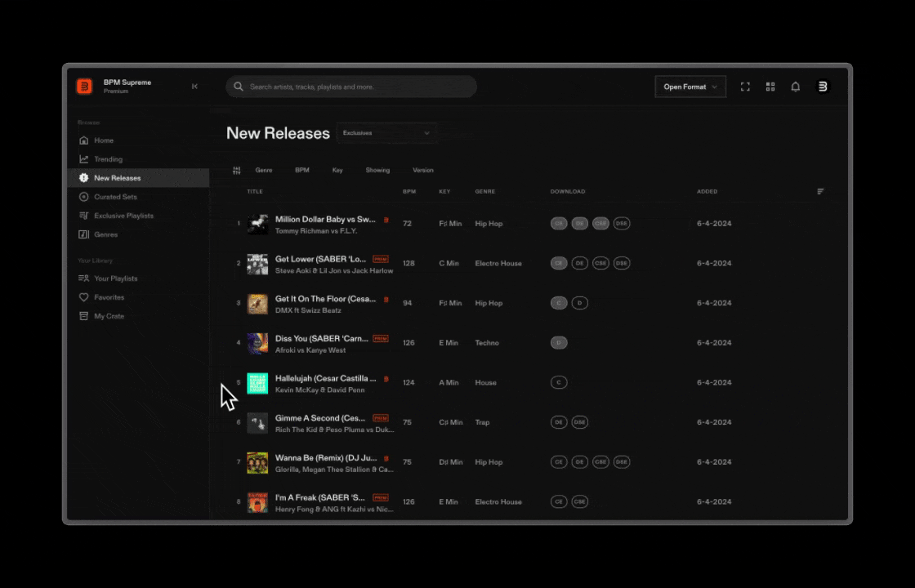Image resolution: width=915 pixels, height=588 pixels.
Task: Toggle C version for Hallelujah track
Action: point(559,383)
